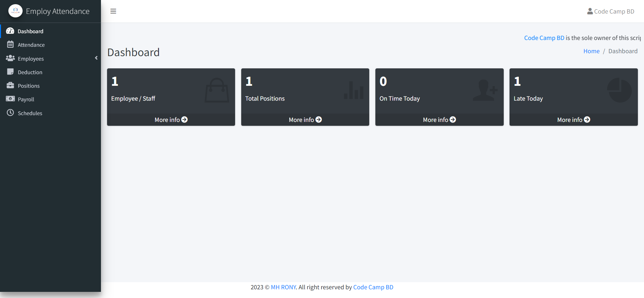Open the Code Camp BD user dropdown
The height and width of the screenshot is (298, 644).
click(610, 11)
